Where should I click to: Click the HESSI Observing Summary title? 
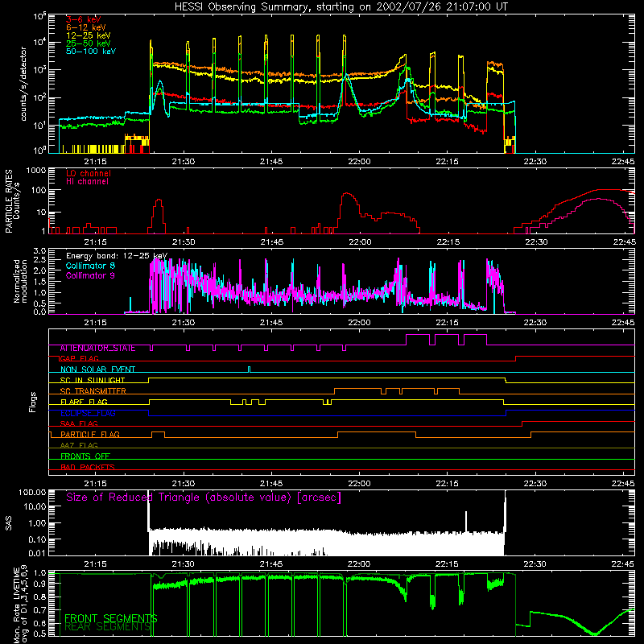(341, 7)
